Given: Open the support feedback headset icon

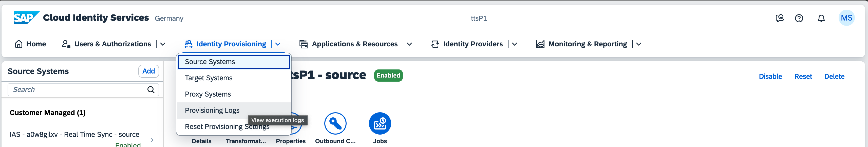Looking at the screenshot, I should 779,18.
